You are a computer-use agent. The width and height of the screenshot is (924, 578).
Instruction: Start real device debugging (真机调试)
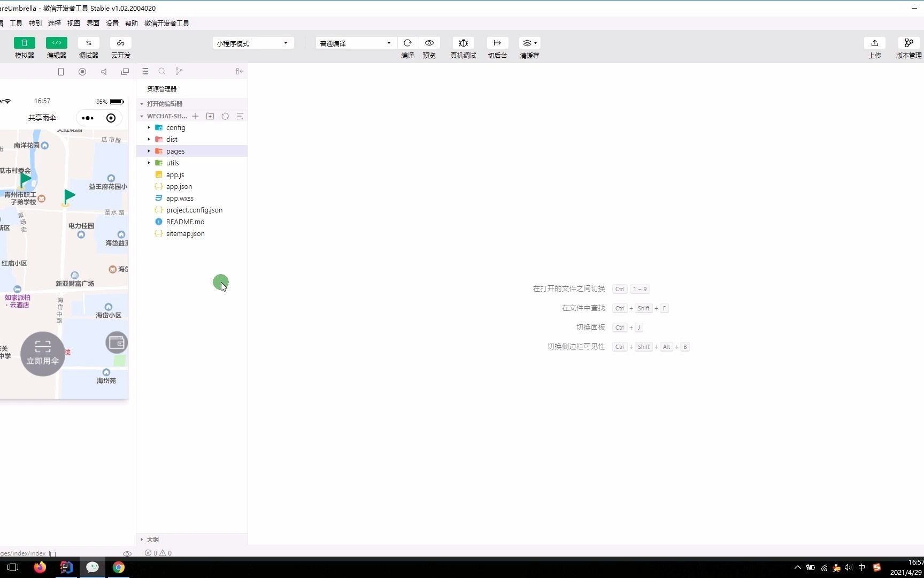point(463,43)
